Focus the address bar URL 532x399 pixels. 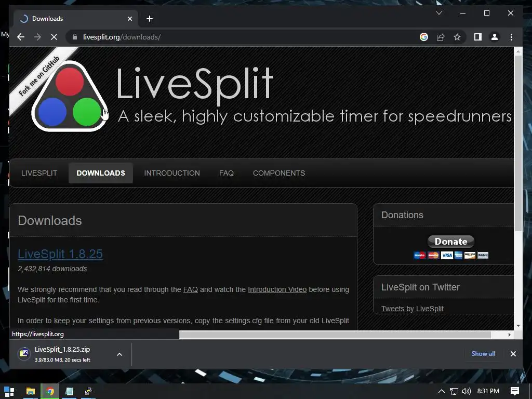(x=122, y=37)
